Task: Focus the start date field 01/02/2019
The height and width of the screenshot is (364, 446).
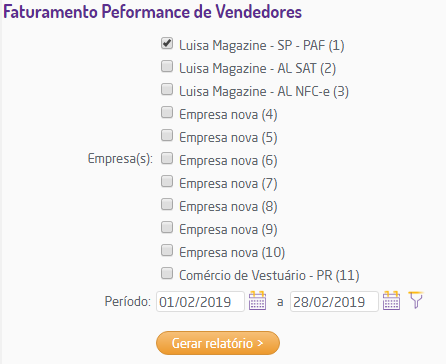Action: coord(200,302)
